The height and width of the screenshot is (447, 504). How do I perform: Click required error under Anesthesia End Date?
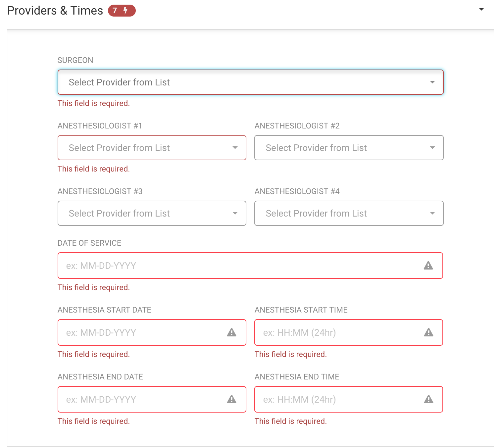[94, 421]
